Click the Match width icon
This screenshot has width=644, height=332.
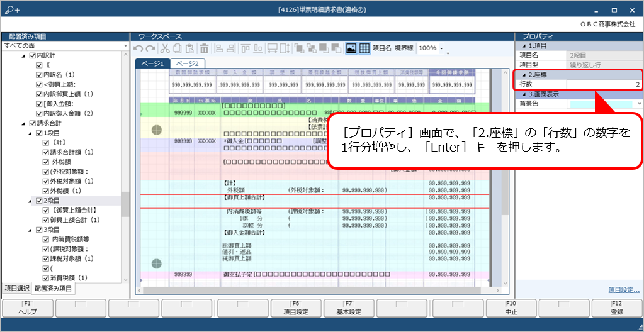(x=273, y=48)
